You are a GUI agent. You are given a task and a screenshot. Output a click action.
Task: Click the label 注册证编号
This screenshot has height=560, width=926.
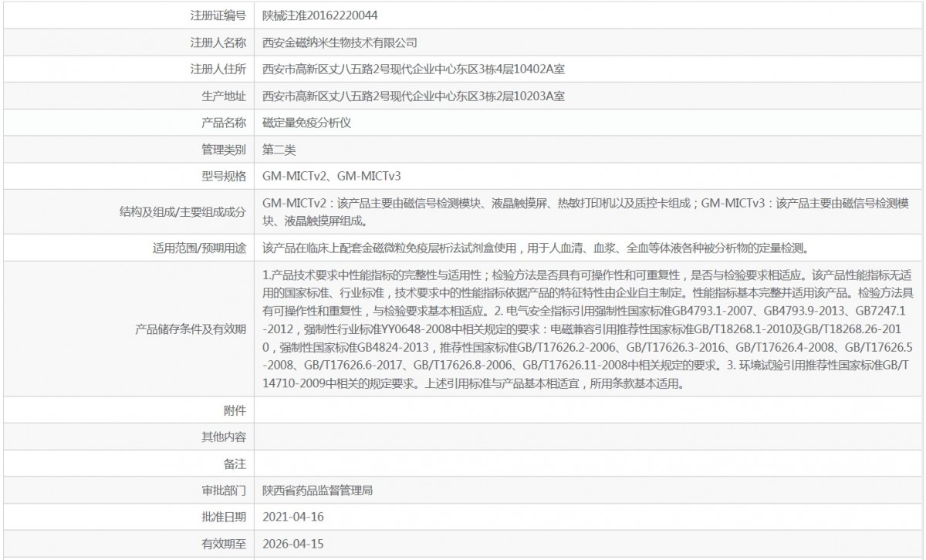(218, 15)
